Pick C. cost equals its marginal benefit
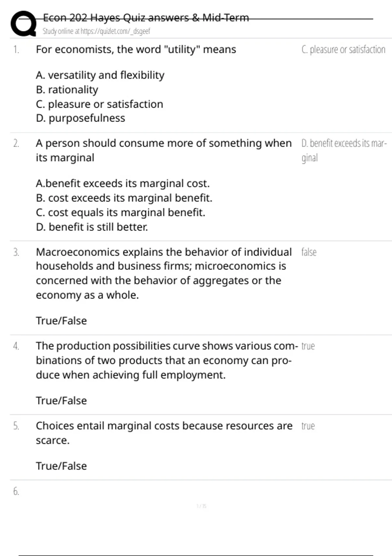The width and height of the screenshot is (392, 556). point(121,212)
